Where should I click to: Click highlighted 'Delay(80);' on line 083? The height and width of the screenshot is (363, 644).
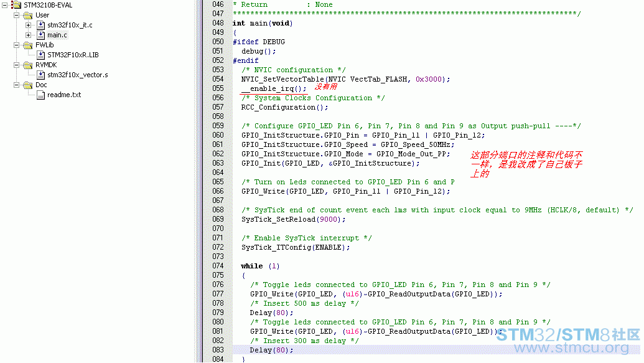pos(271,351)
